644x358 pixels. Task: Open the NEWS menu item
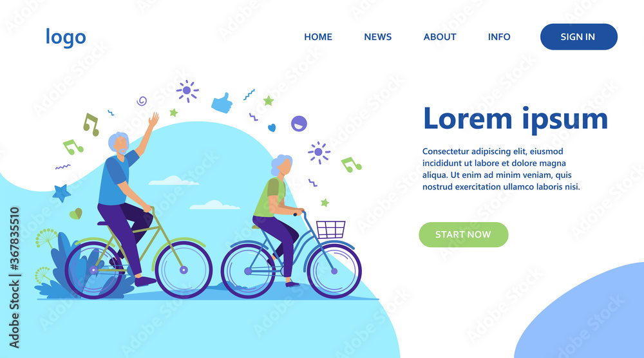(x=378, y=37)
